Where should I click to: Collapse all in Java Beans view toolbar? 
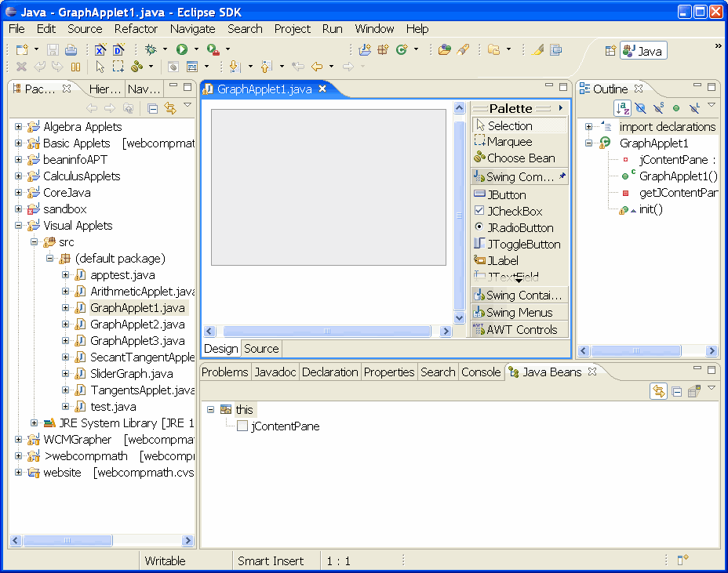click(x=677, y=392)
